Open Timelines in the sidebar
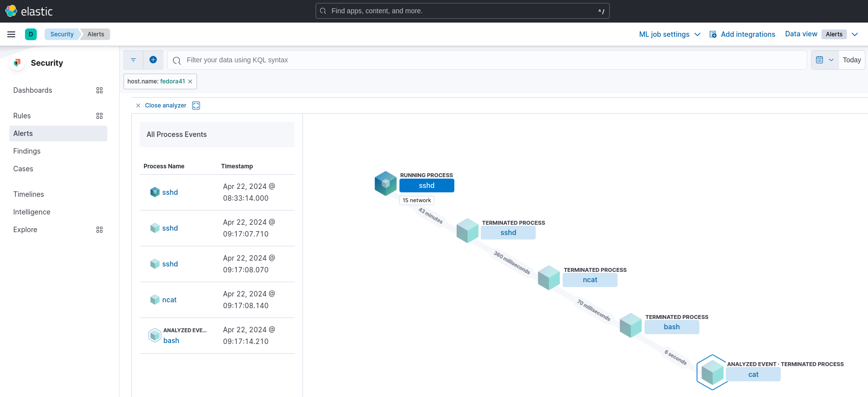Viewport: 868px width, 397px height. click(28, 194)
